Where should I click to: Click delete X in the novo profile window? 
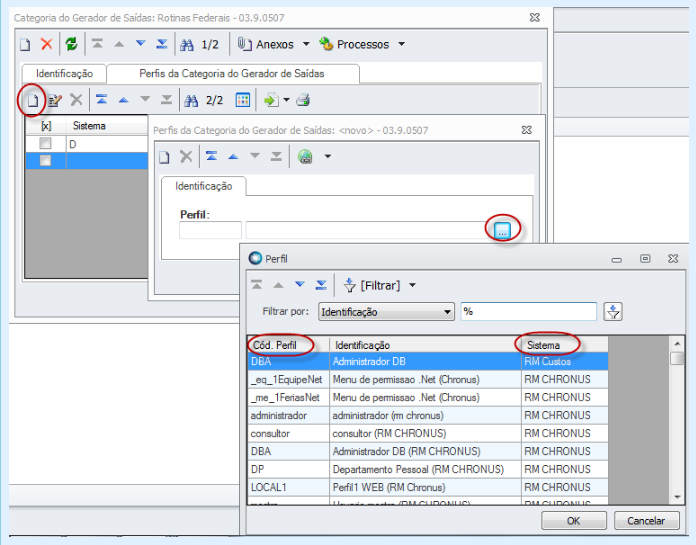(186, 156)
